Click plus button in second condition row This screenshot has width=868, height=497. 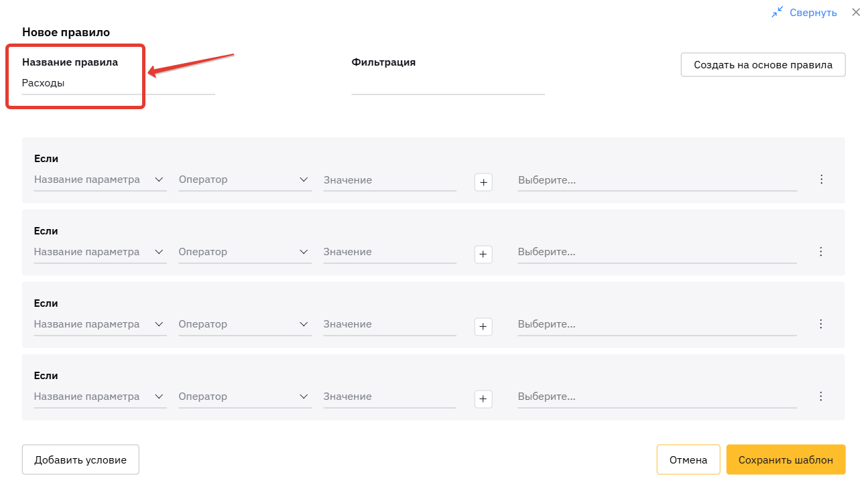coord(483,255)
